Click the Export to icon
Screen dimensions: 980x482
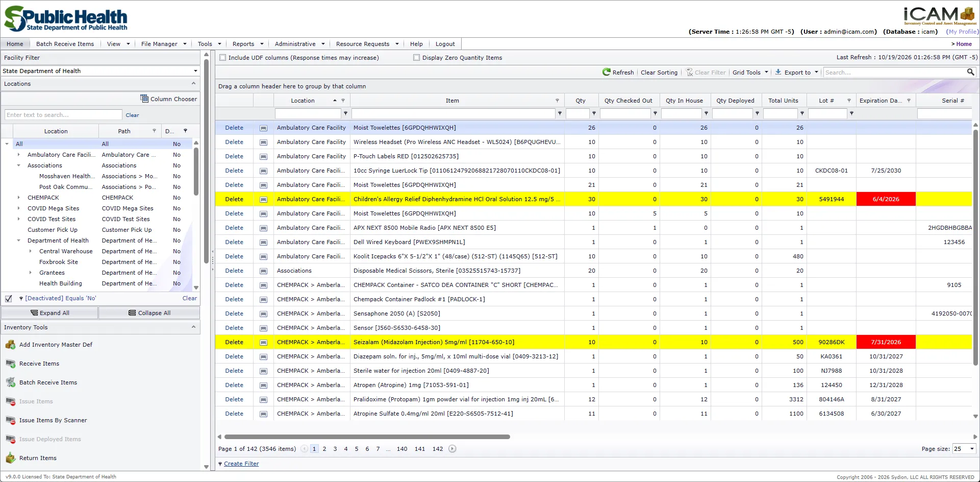click(x=778, y=72)
